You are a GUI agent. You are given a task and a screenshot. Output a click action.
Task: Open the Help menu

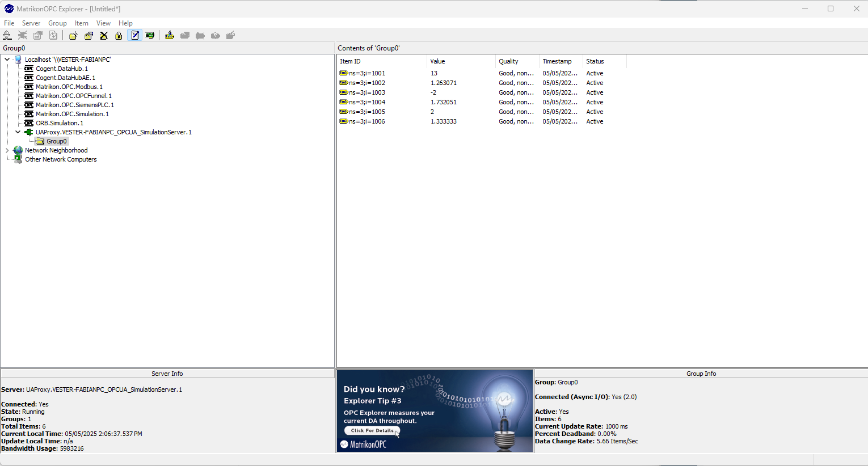point(125,23)
